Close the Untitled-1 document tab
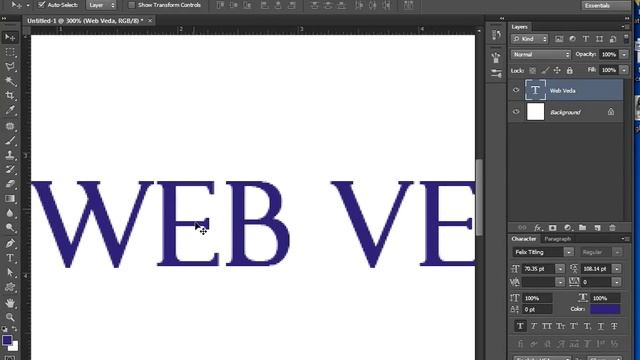This screenshot has height=360, width=640. click(x=150, y=20)
